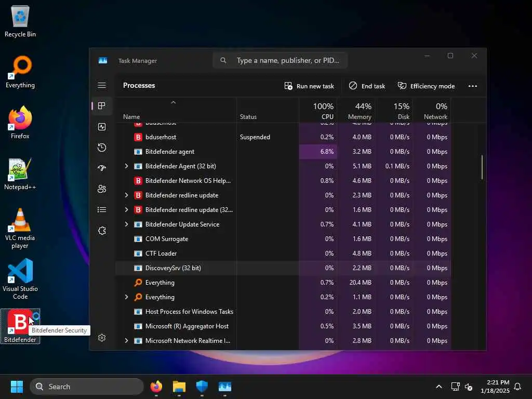Switch to Task Manager taskbar icon
The width and height of the screenshot is (532, 399).
pos(224,387)
